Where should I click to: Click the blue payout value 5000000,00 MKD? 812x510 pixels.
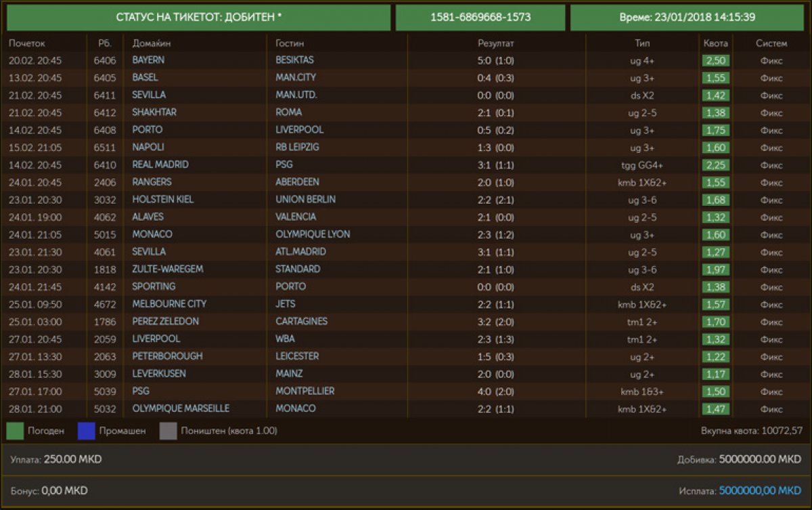point(761,491)
